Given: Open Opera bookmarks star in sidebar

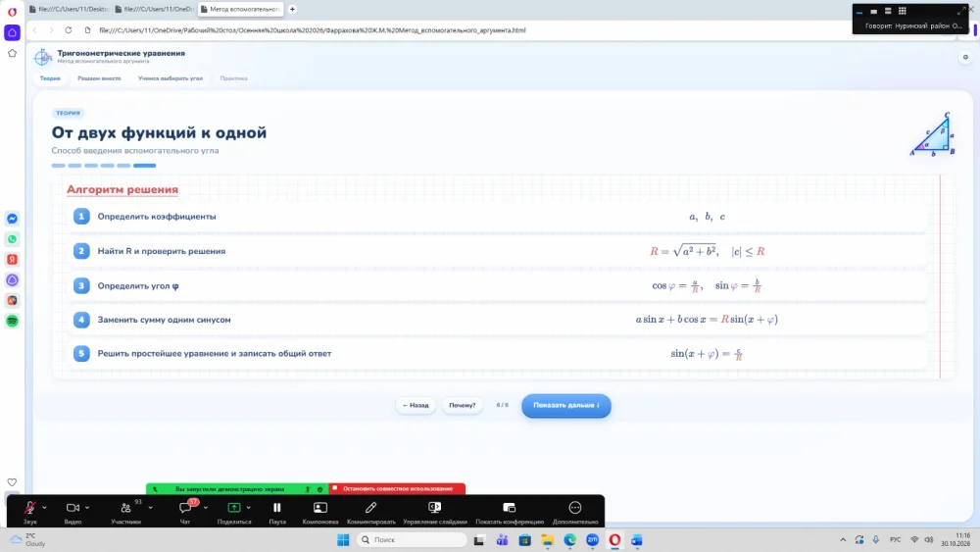Looking at the screenshot, I should pyautogui.click(x=12, y=54).
